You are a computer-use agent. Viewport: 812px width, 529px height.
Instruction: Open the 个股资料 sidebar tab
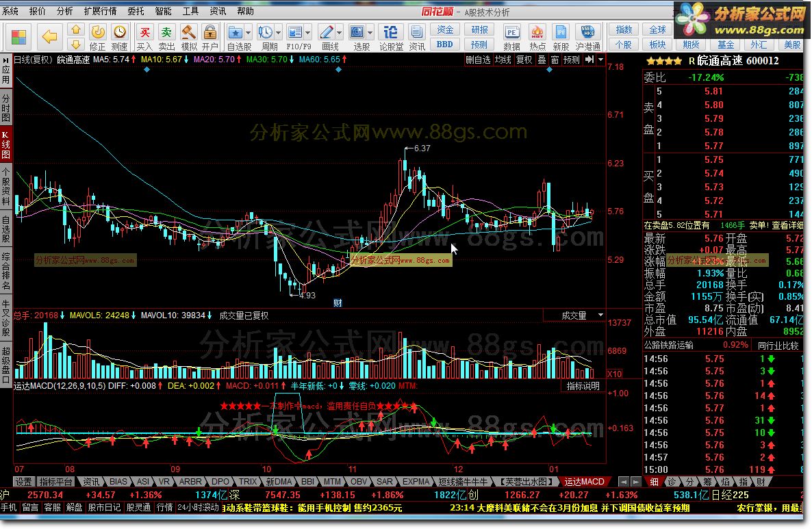pos(5,188)
